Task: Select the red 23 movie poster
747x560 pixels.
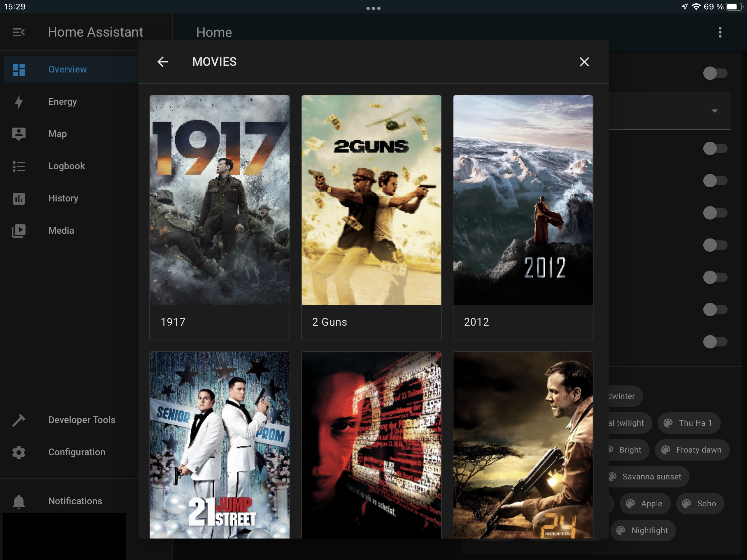Action: pos(371,445)
